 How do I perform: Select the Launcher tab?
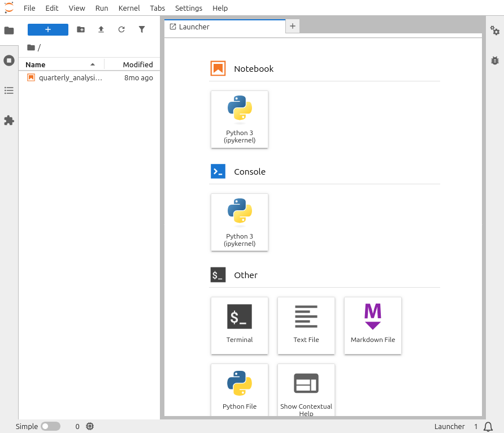point(225,27)
